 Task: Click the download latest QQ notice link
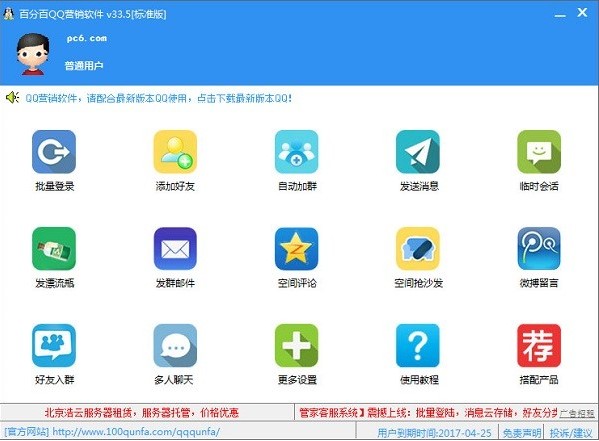pyautogui.click(x=159, y=98)
